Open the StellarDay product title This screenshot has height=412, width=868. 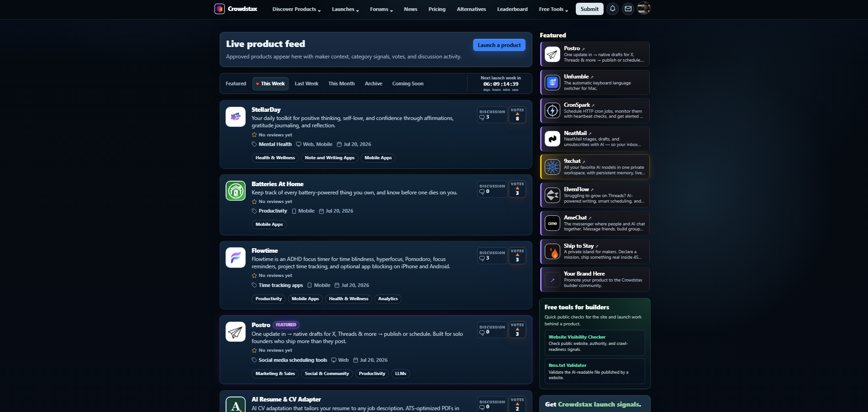(266, 110)
